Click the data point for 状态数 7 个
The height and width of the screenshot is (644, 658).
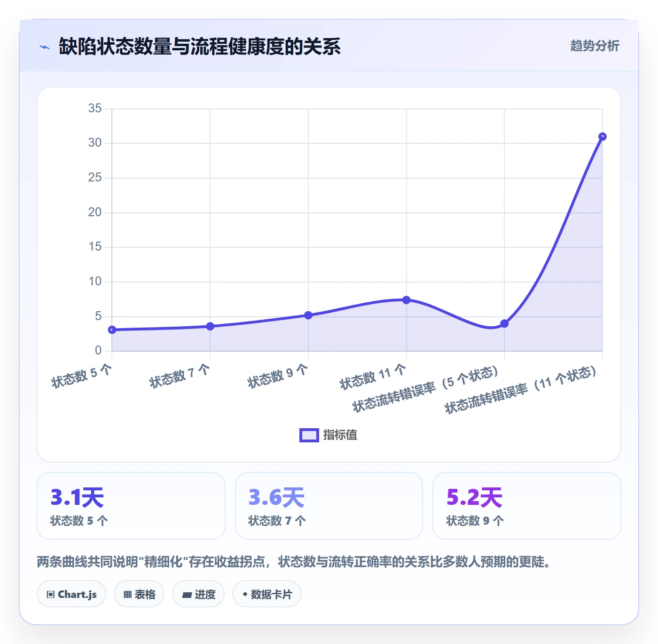click(x=210, y=326)
